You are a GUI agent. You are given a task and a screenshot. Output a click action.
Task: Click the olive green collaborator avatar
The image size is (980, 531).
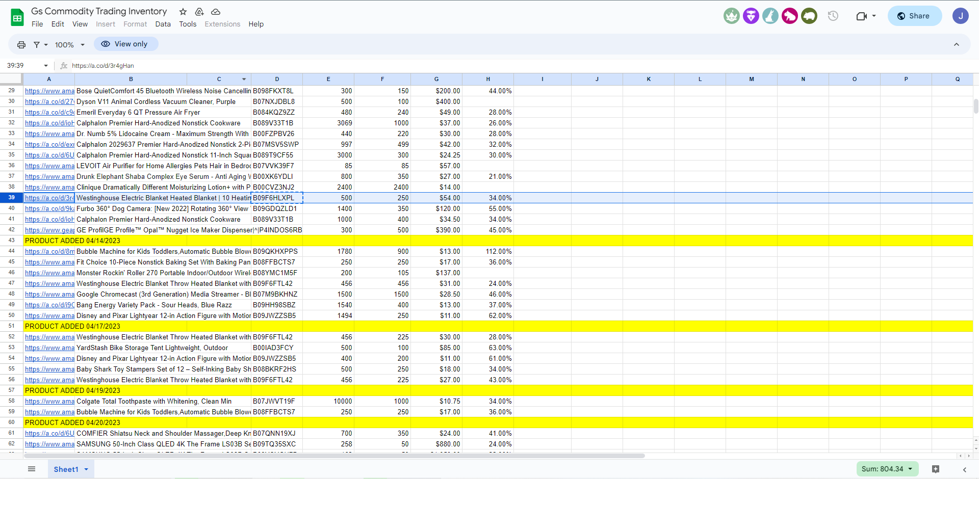pyautogui.click(x=809, y=16)
